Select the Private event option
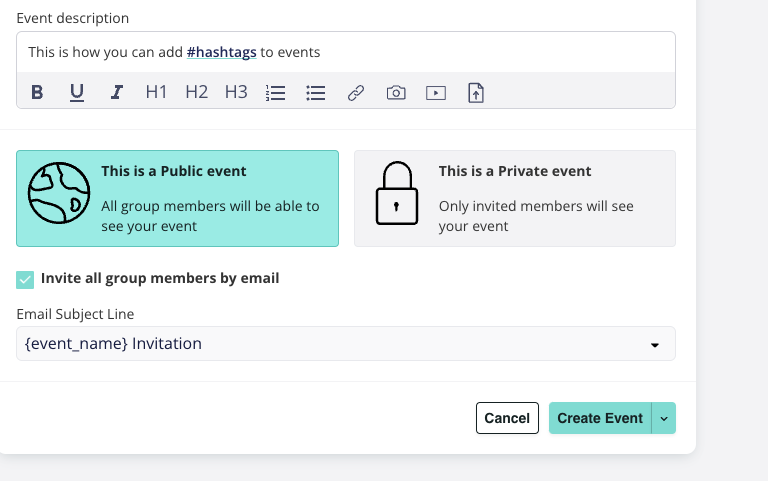Image resolution: width=768 pixels, height=481 pixels. tap(515, 198)
